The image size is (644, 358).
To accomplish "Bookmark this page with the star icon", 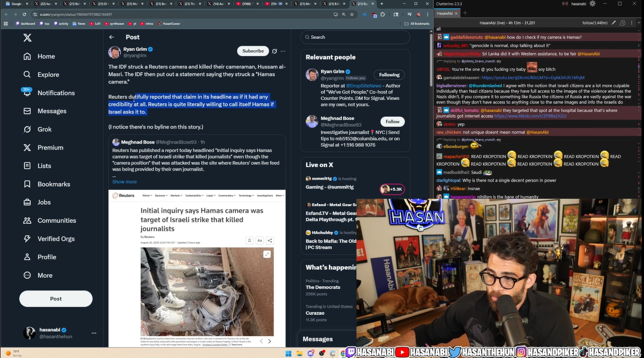I will 352,14.
